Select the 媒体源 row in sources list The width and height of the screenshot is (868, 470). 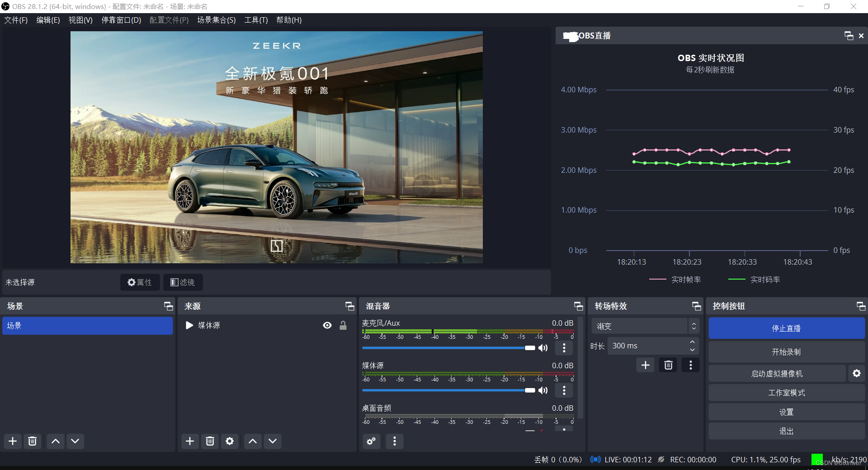point(267,325)
